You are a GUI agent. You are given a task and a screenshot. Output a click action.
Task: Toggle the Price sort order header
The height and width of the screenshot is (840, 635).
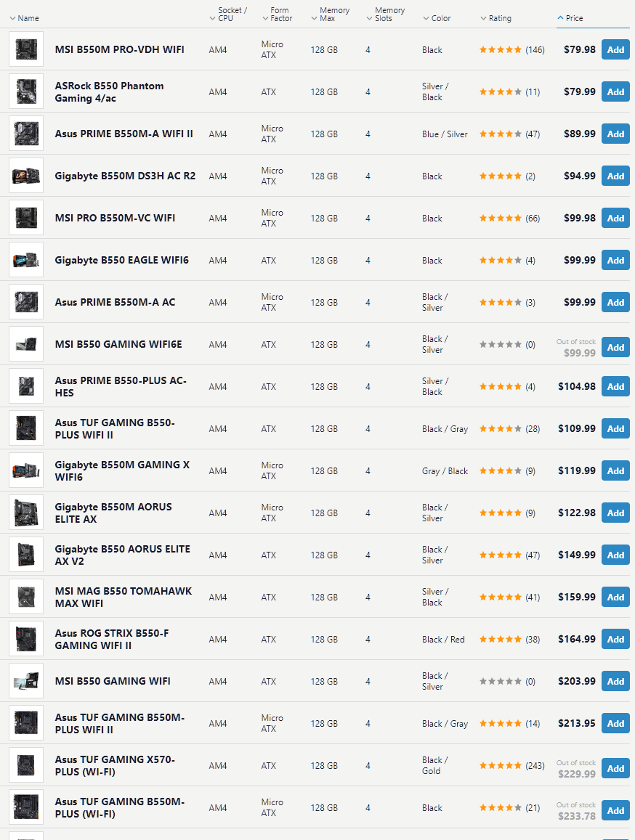(x=570, y=18)
